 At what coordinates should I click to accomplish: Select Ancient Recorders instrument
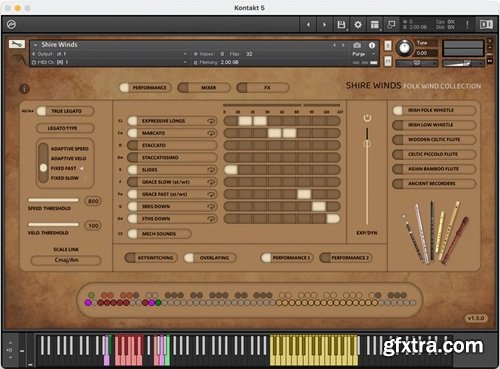point(434,184)
